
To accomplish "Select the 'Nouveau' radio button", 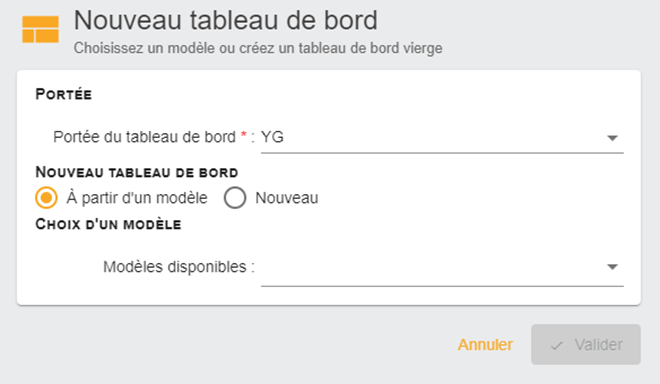I will pyautogui.click(x=235, y=197).
